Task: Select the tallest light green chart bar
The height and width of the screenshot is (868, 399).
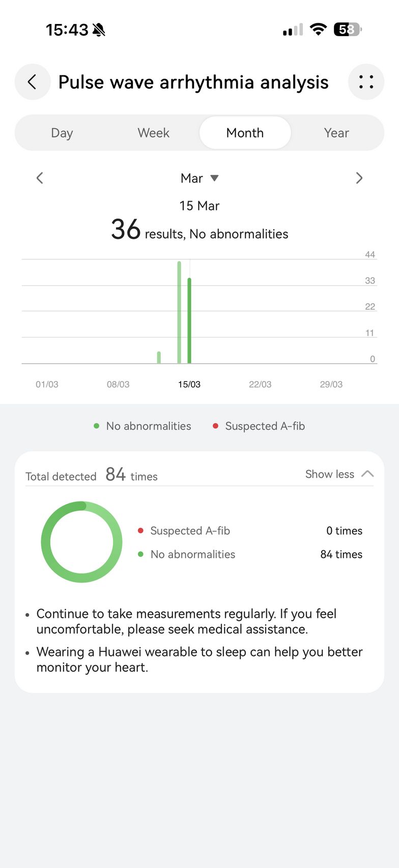Action: [x=179, y=312]
